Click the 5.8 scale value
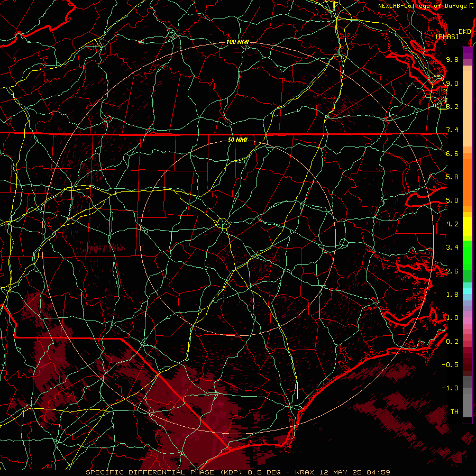 452,177
